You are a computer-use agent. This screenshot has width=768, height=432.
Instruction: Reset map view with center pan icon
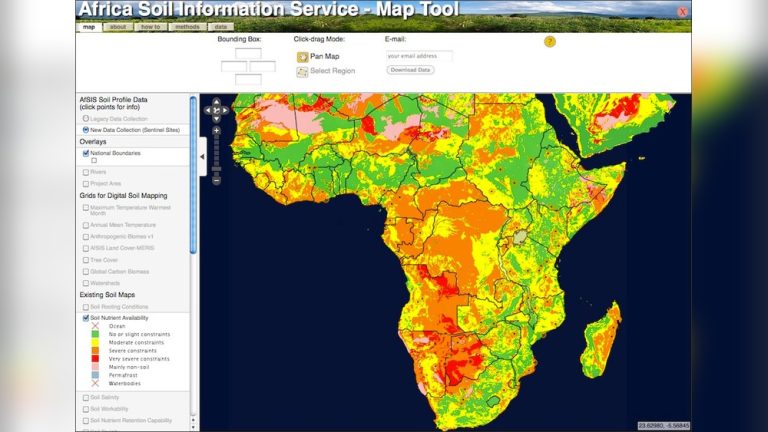point(216,111)
